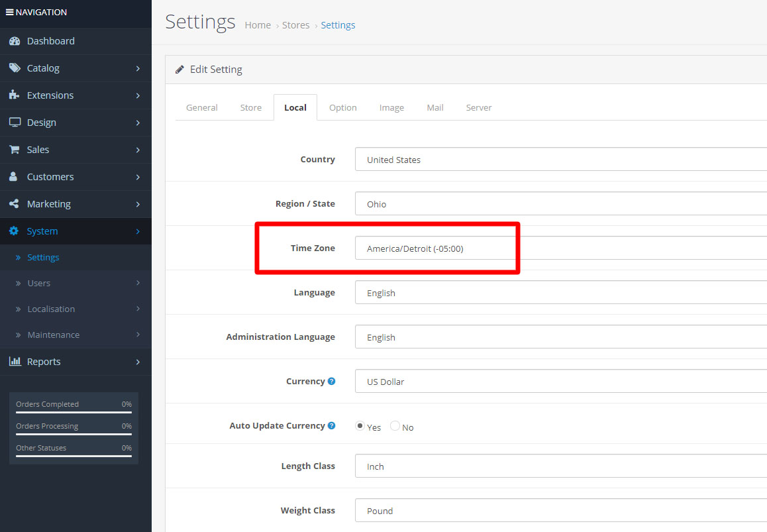This screenshot has width=767, height=532.
Task: Click the NAVIGATION header label
Action: click(41, 12)
